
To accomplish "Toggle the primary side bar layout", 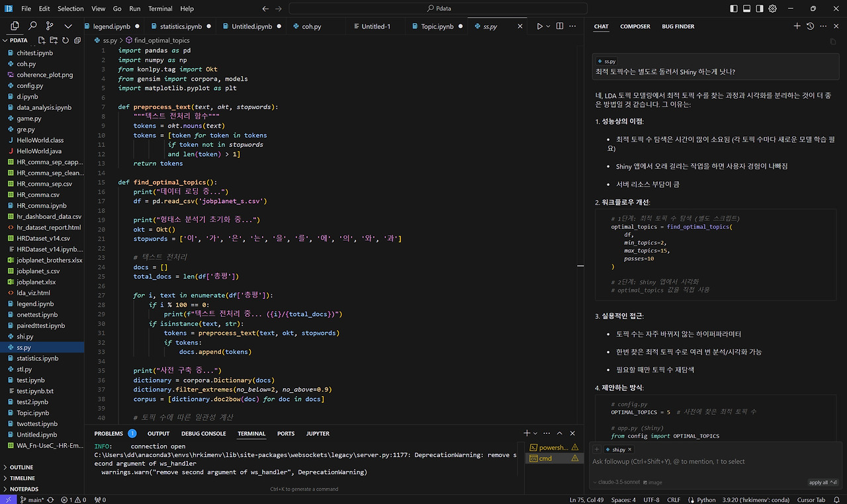I will coord(734,9).
